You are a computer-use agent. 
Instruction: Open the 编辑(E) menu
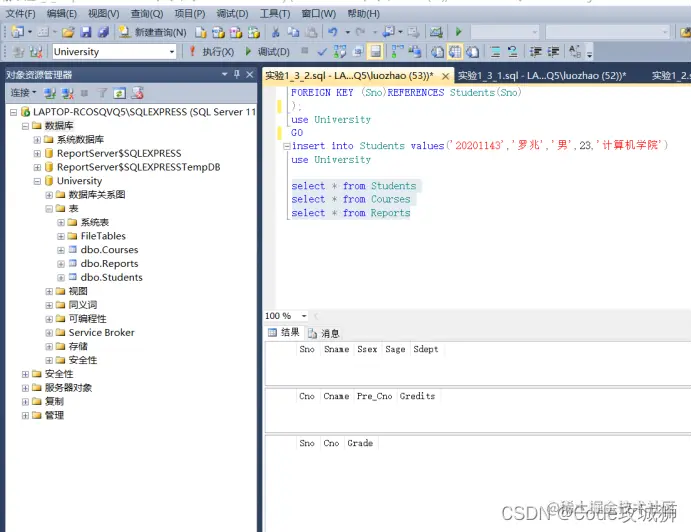pyautogui.click(x=61, y=14)
